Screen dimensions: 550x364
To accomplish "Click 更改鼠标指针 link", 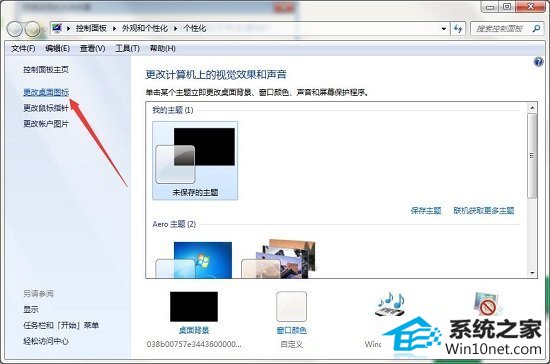I will (x=46, y=108).
